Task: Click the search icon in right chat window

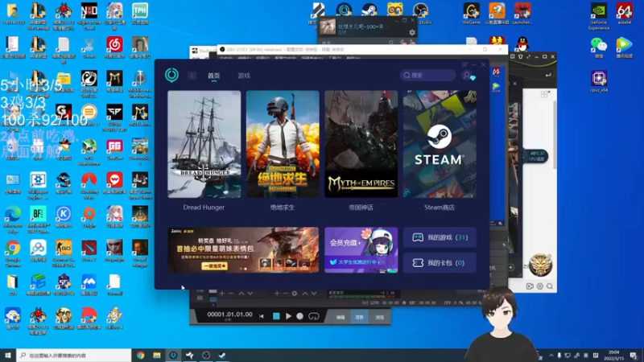Action: pyautogui.click(x=550, y=286)
